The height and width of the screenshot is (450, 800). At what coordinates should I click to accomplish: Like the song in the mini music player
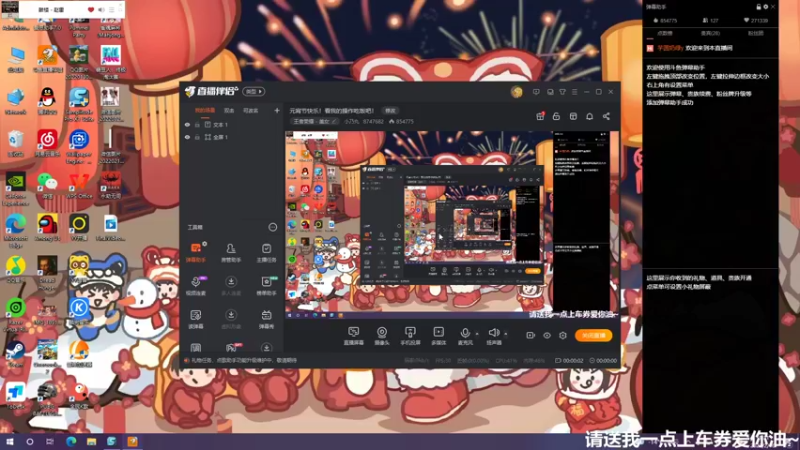pos(91,9)
